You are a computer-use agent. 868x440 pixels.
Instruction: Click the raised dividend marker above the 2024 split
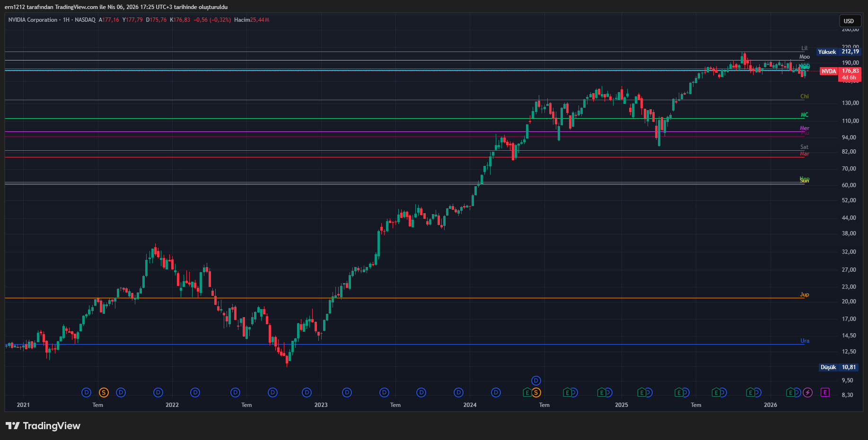click(x=536, y=380)
